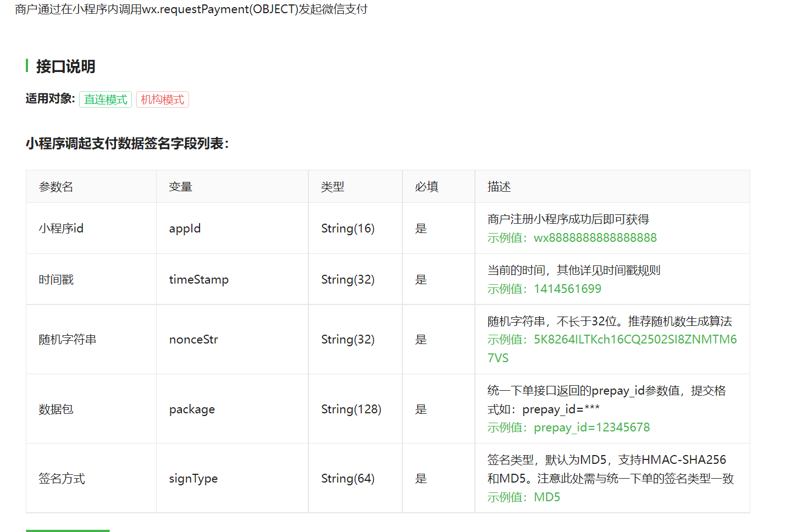Click the 接口说明 section heading
The width and height of the screenshot is (797, 532).
click(x=65, y=66)
